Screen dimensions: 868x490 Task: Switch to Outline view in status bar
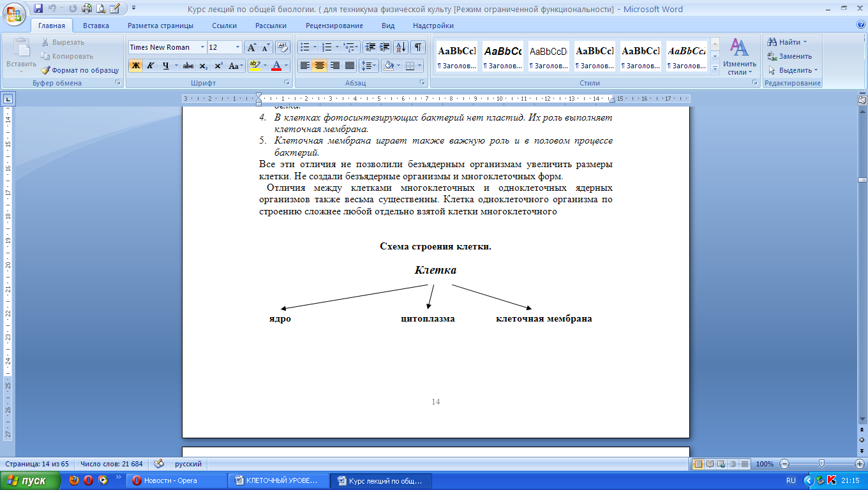point(732,464)
